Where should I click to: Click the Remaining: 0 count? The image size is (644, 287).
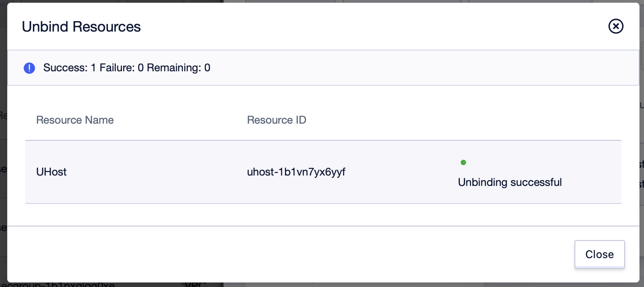point(179,68)
